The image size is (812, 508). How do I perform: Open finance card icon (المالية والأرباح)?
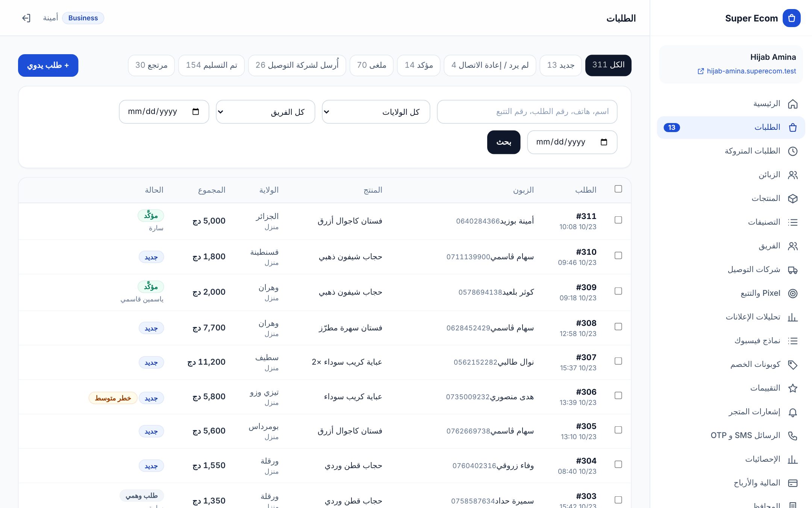click(792, 483)
